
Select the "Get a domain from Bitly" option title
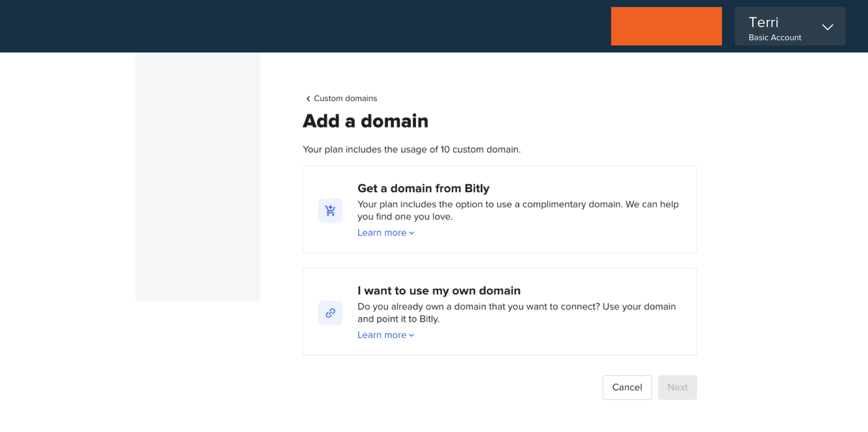(423, 188)
